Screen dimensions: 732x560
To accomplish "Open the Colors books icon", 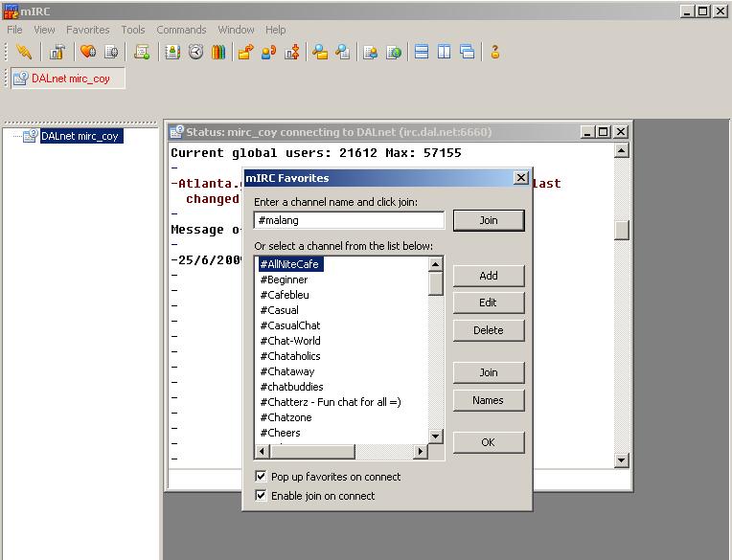I will (x=218, y=52).
